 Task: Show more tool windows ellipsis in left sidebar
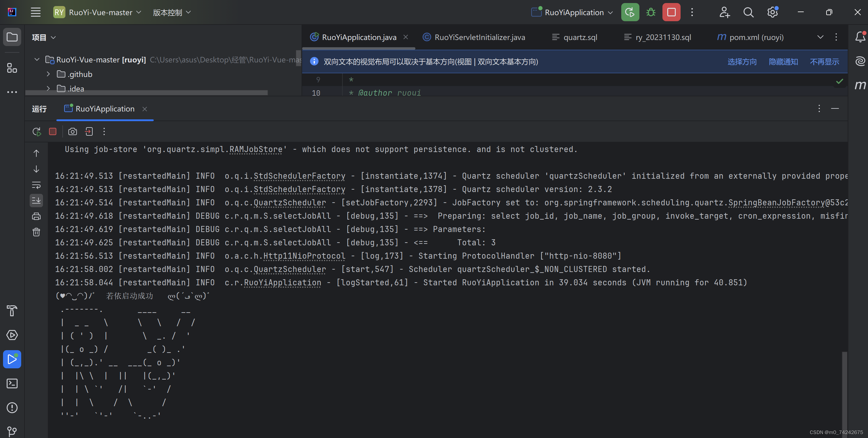pyautogui.click(x=12, y=92)
